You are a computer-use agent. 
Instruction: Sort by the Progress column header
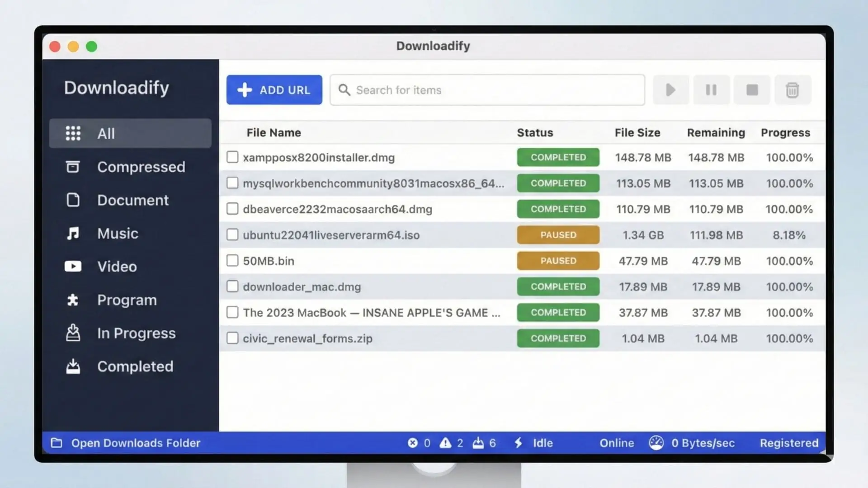[785, 132]
